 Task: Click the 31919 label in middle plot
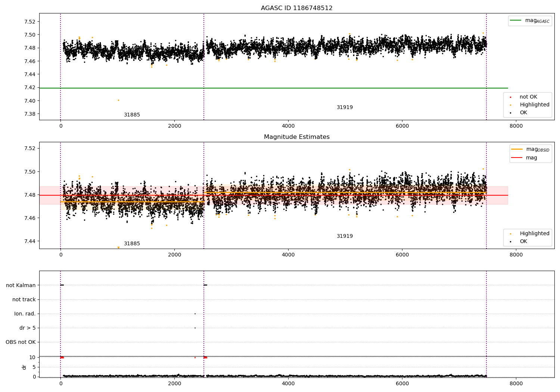point(345,236)
